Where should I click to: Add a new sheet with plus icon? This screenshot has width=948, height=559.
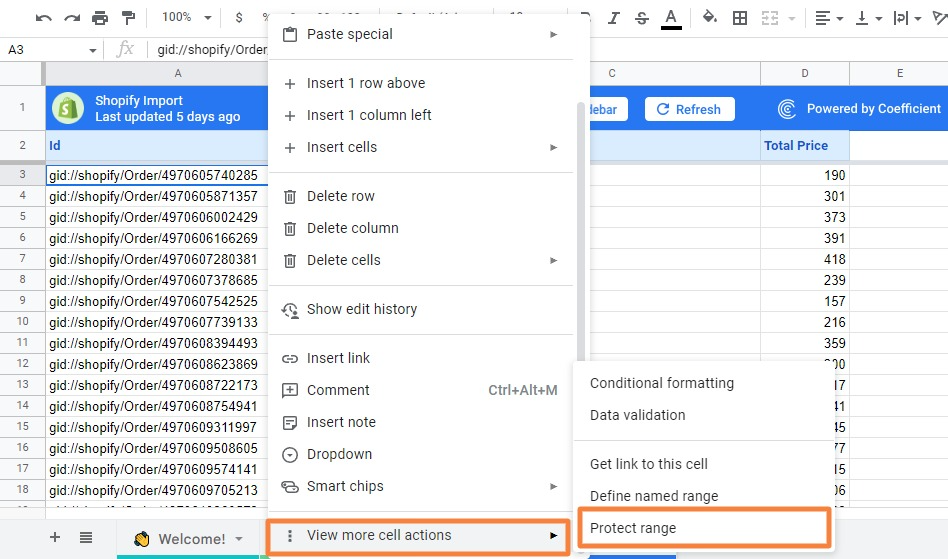tap(54, 537)
